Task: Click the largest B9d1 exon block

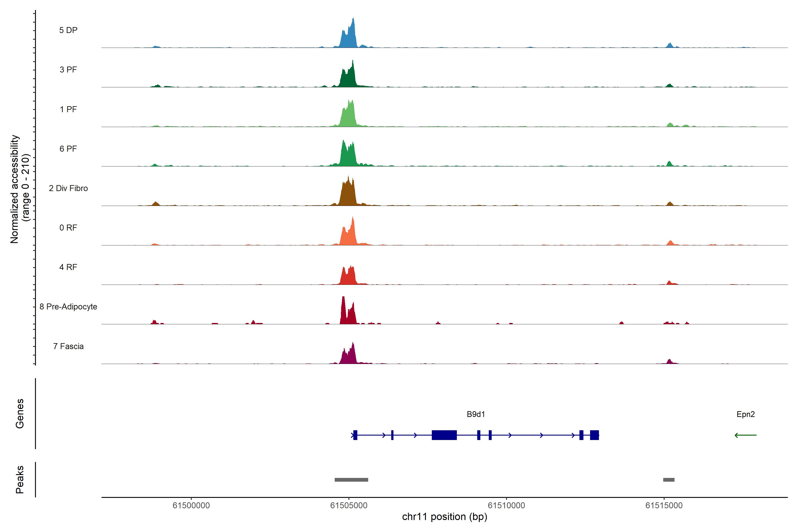Action: coord(444,435)
